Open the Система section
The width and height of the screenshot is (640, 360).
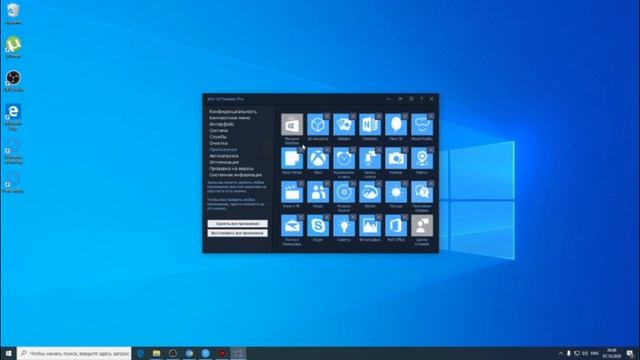pos(218,131)
